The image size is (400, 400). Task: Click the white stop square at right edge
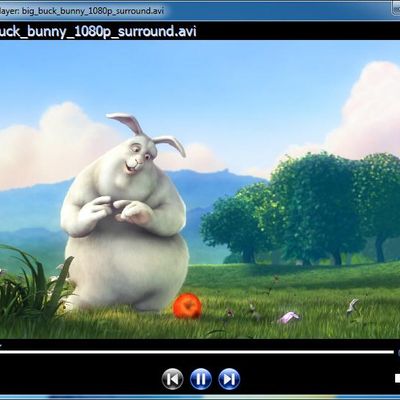pyautogui.click(x=397, y=378)
